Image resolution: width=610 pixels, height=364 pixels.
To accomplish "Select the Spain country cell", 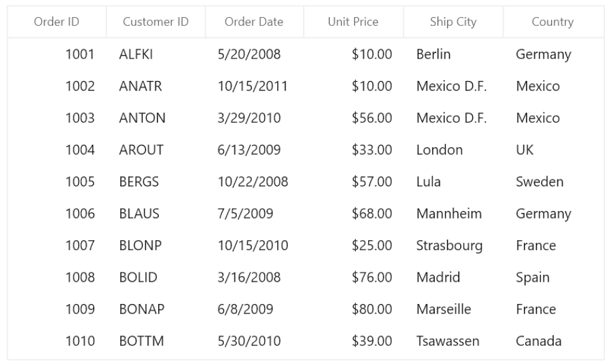I will 532,277.
